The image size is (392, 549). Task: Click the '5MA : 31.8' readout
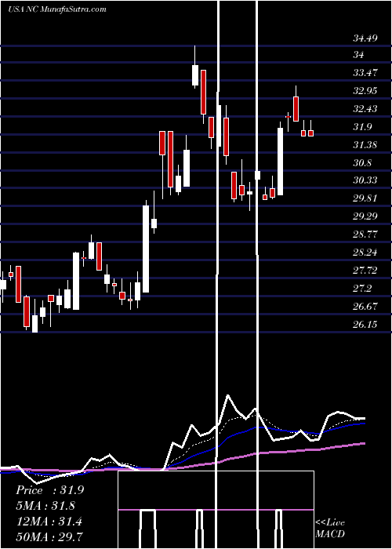45,506
